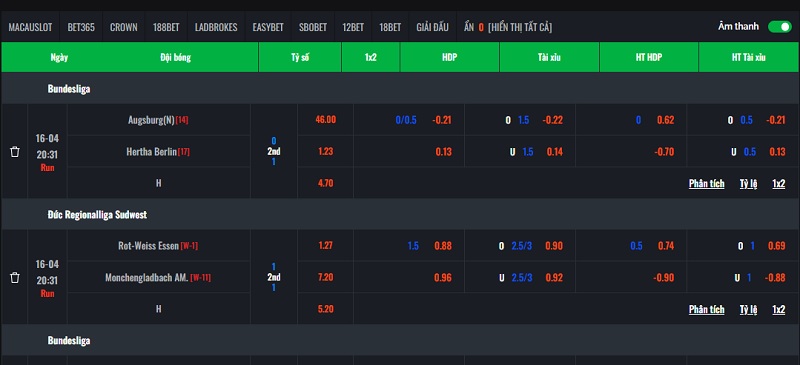Viewport: 800px width, 365px height.
Task: Click the Tài xỉu column header
Action: (x=549, y=57)
